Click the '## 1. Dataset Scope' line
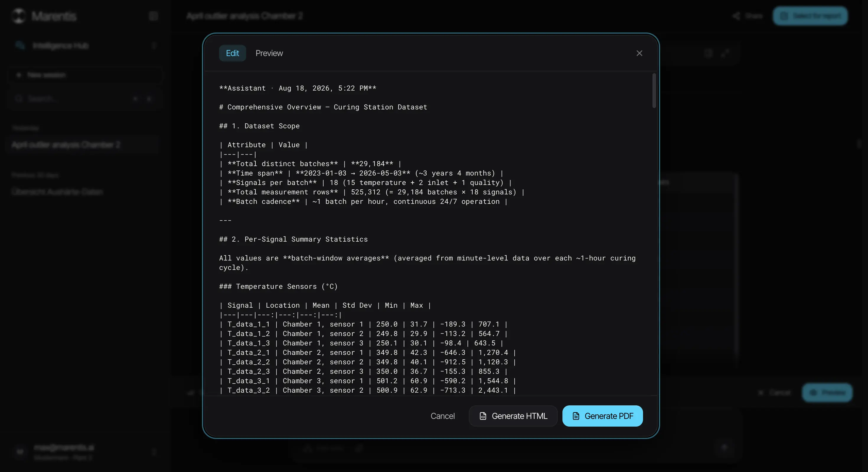The width and height of the screenshot is (868, 472). click(259, 126)
